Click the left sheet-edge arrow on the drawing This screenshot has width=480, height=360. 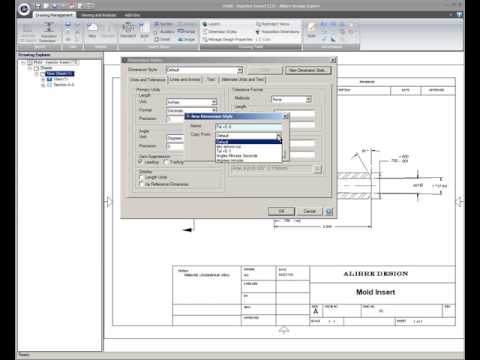[109, 201]
